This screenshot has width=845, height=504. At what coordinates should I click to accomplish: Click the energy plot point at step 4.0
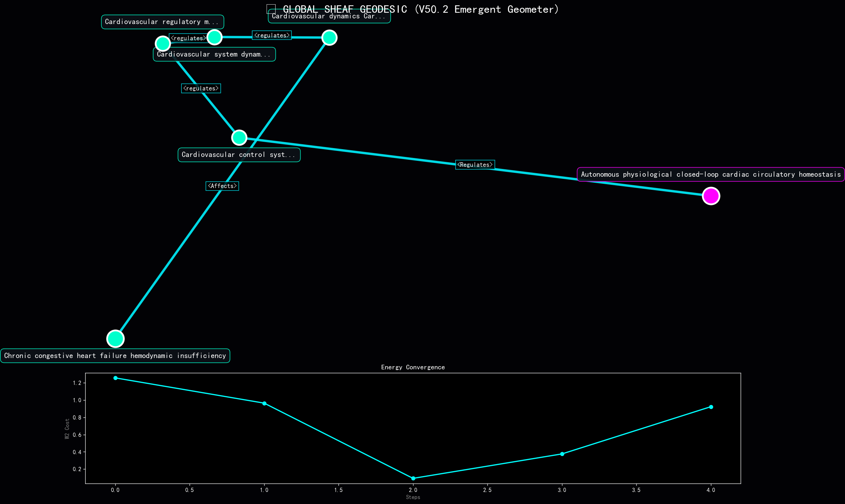point(711,407)
